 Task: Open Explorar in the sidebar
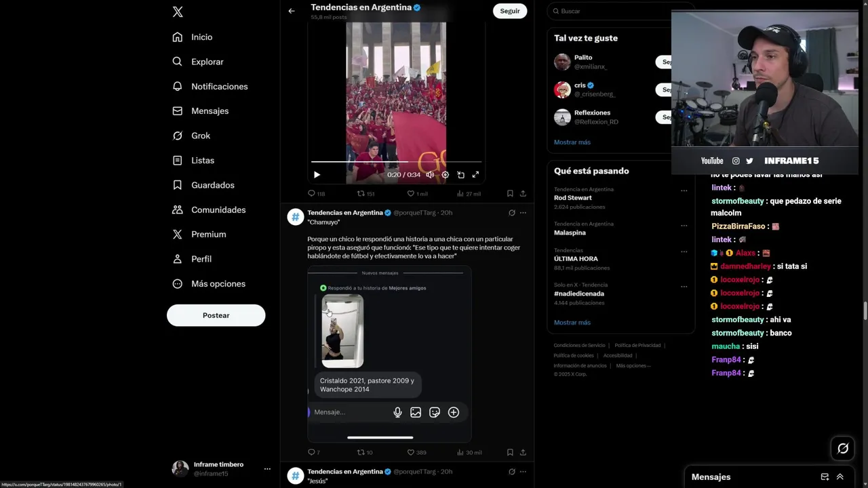click(198, 62)
